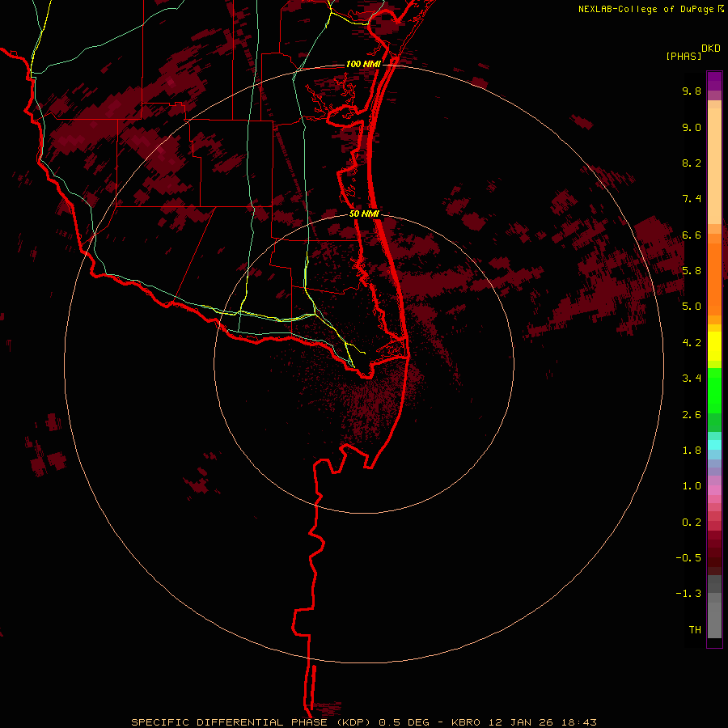The width and height of the screenshot is (728, 728).
Task: Click the 3.4 value on the color scale
Action: point(692,379)
